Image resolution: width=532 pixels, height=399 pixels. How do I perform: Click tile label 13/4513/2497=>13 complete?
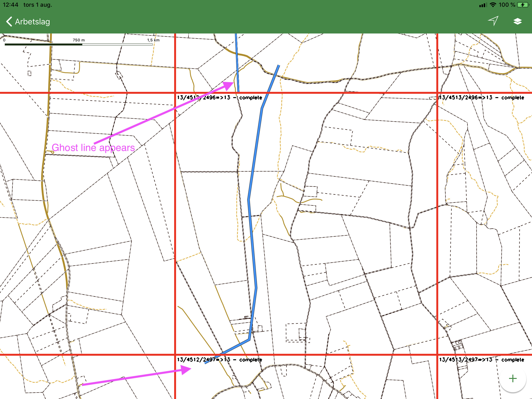point(482,360)
